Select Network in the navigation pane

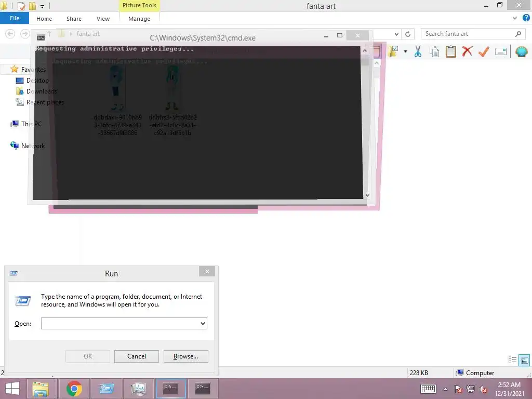pos(33,145)
